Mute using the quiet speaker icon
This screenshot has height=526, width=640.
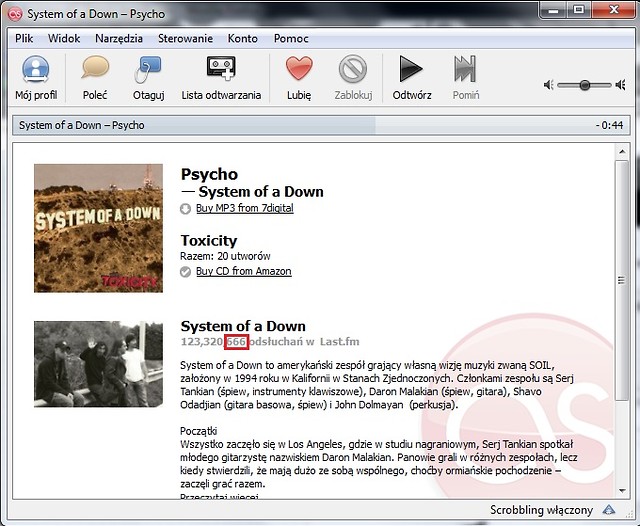(x=549, y=85)
